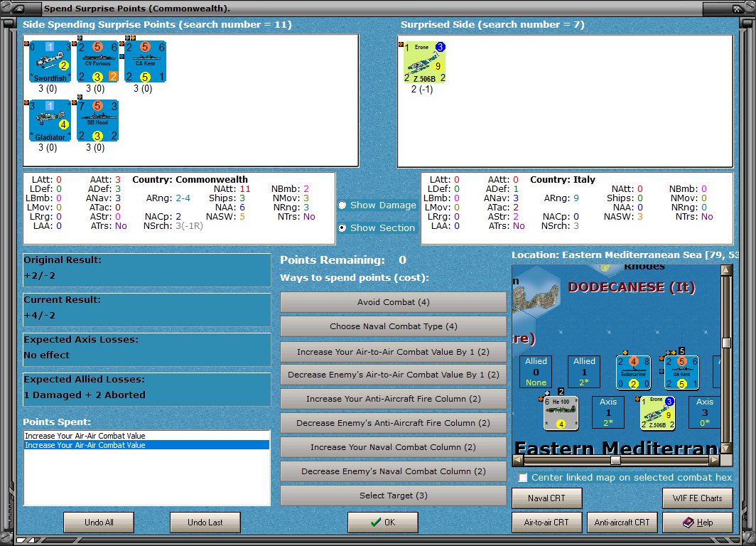This screenshot has width=756, height=546.
Task: Click the Axis 1 sea box marker
Action: [x=608, y=412]
